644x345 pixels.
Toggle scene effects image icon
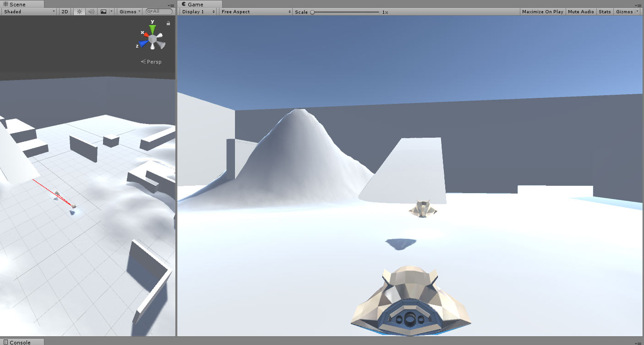click(104, 11)
